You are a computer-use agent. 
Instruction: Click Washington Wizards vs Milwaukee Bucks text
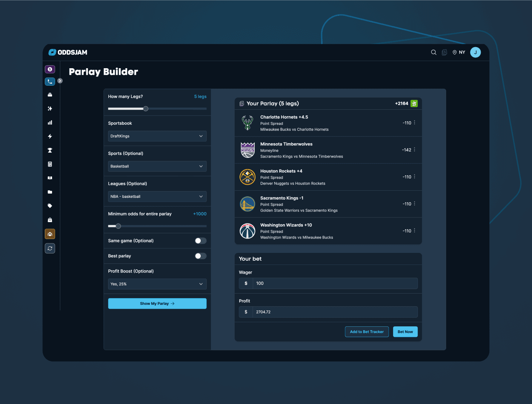(297, 237)
